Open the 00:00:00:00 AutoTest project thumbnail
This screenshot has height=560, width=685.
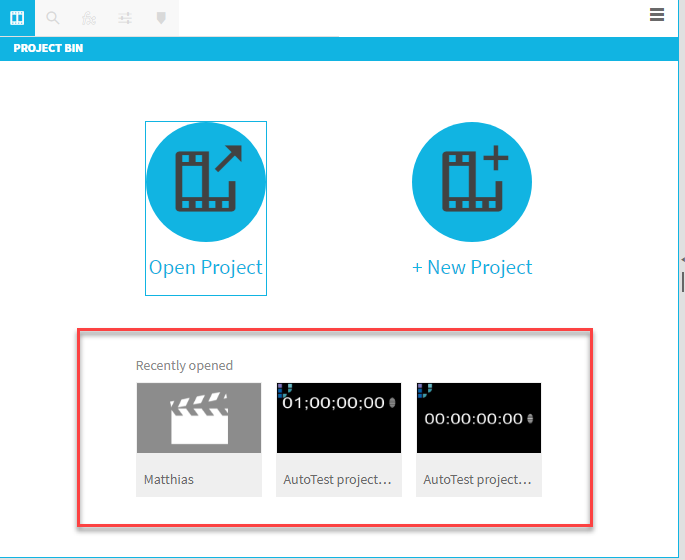[479, 418]
